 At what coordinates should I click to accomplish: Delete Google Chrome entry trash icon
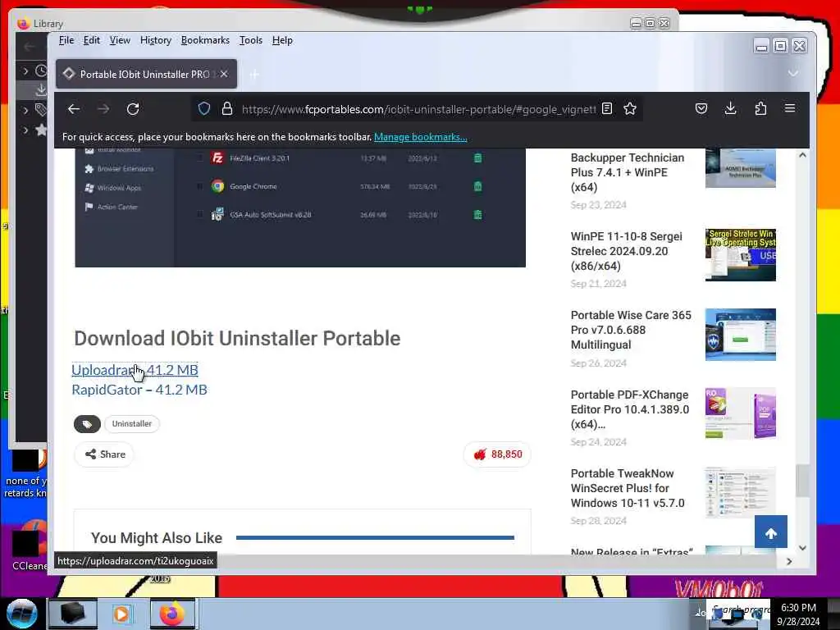(x=478, y=186)
